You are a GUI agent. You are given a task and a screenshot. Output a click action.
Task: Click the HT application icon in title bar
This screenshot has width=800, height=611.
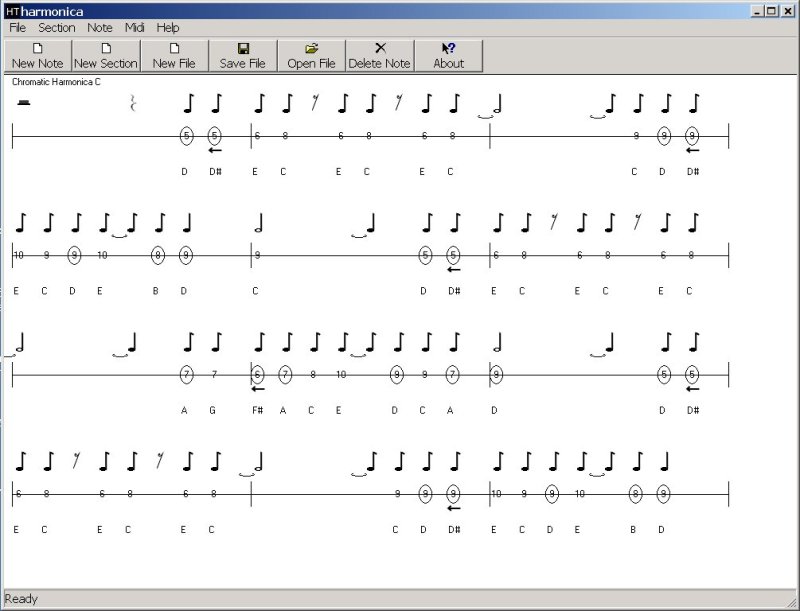12,11
